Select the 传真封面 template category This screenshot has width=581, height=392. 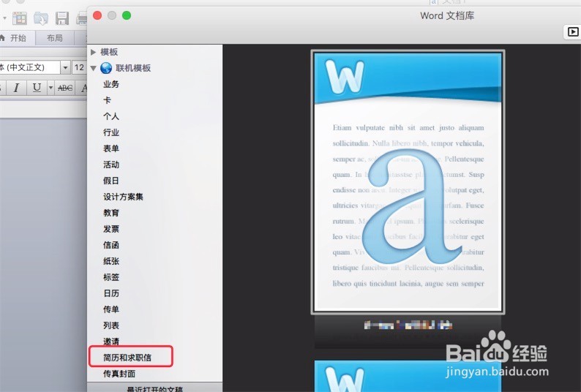tap(119, 374)
